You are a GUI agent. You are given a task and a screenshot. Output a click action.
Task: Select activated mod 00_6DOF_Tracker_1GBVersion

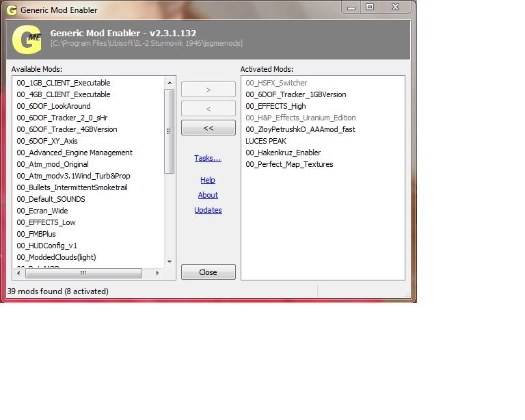pyautogui.click(x=296, y=94)
